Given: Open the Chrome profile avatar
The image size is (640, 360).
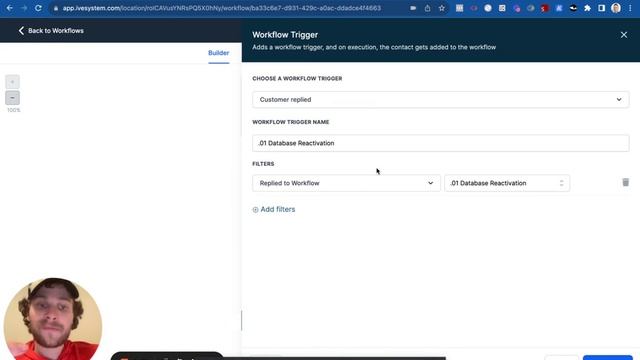Looking at the screenshot, I should pos(616,8).
